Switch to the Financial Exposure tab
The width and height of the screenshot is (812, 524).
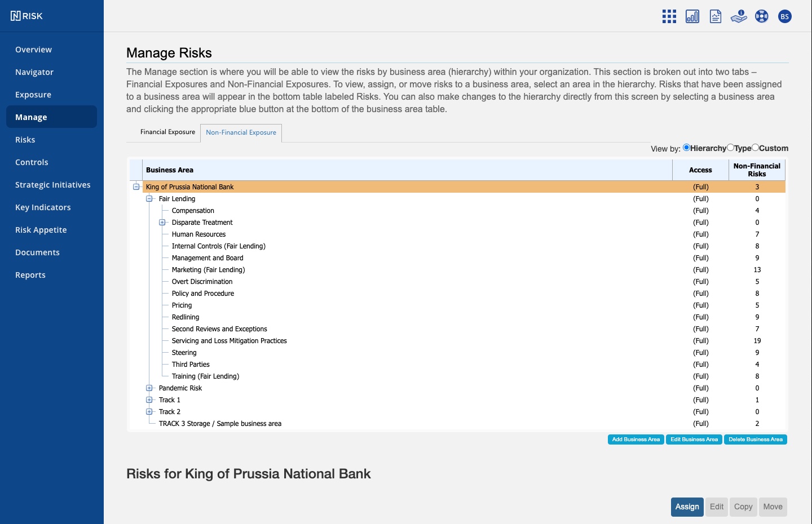[167, 132]
